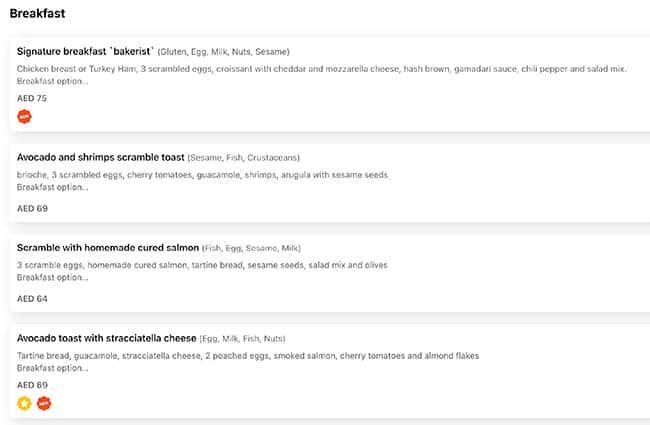The width and height of the screenshot is (650, 425).
Task: Click the red New badge beside the yellow star
Action: click(x=44, y=403)
